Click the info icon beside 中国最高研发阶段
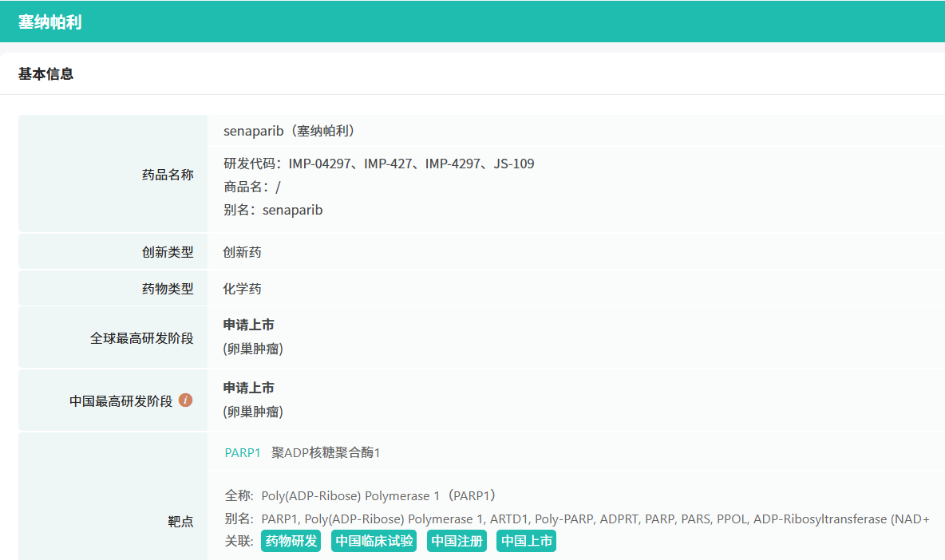The width and height of the screenshot is (945, 560). click(185, 400)
